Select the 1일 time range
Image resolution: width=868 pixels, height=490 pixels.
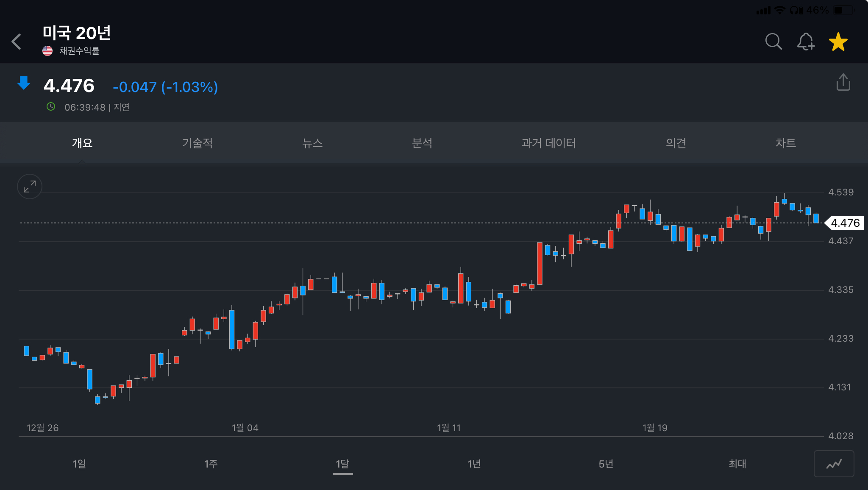click(79, 464)
